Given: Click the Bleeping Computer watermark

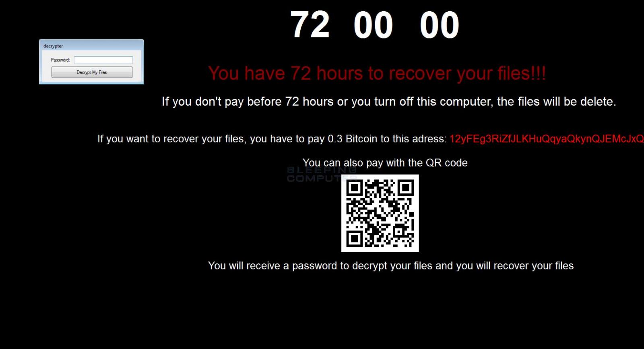Looking at the screenshot, I should coord(321,174).
